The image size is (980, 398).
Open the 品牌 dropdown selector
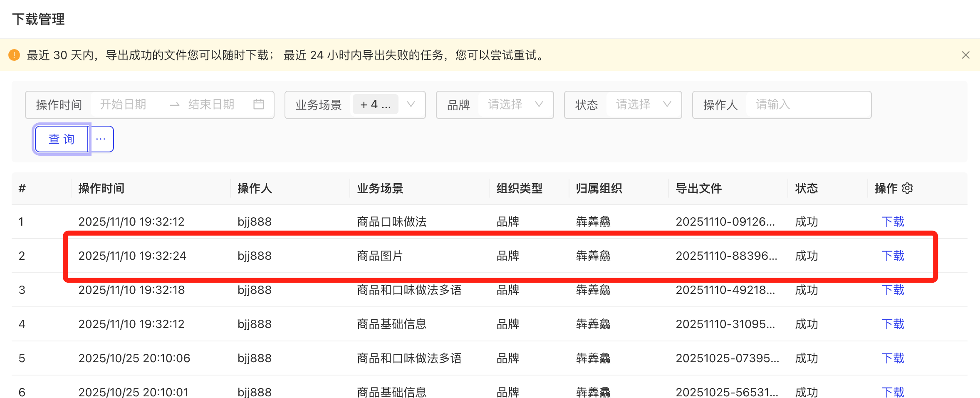(515, 104)
